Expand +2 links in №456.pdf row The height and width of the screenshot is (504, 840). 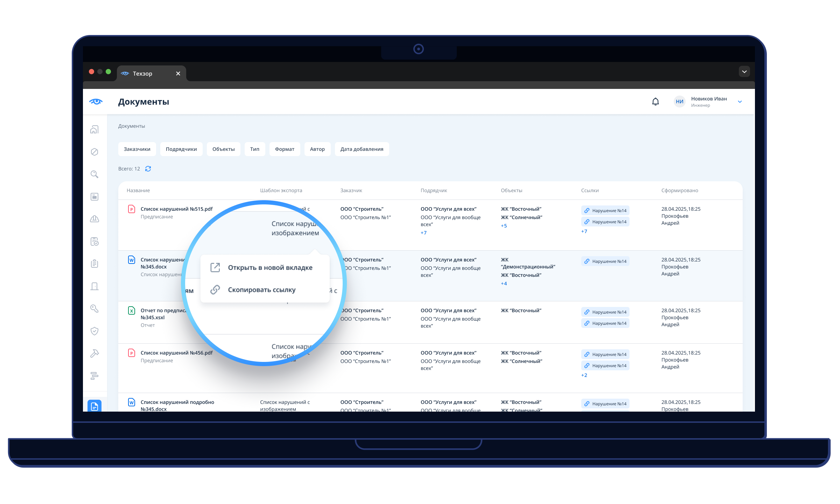click(584, 375)
